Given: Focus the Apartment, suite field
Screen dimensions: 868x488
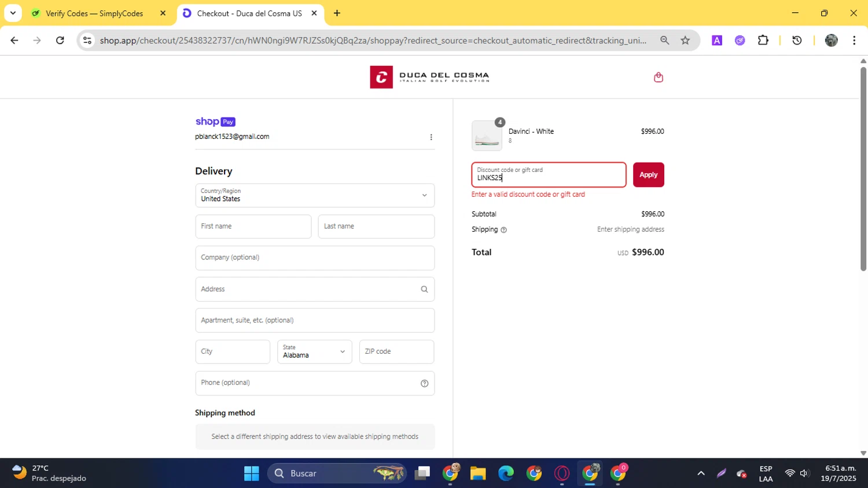Looking at the screenshot, I should point(315,321).
